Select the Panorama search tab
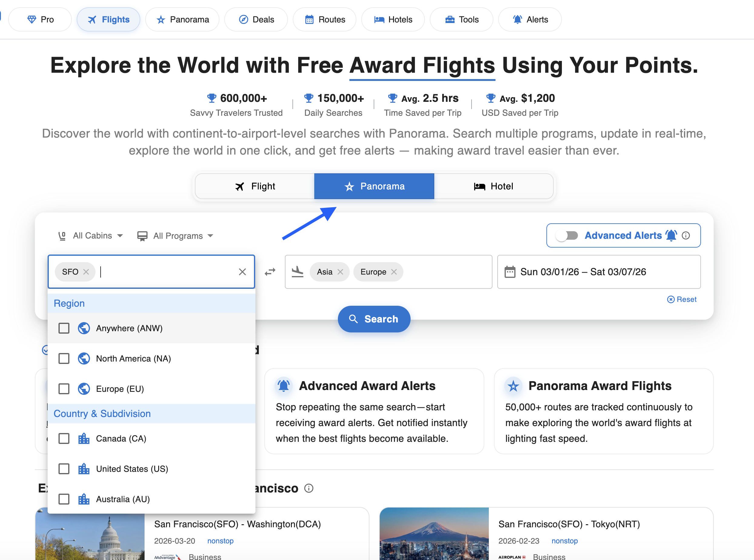This screenshot has height=560, width=754. (x=374, y=186)
